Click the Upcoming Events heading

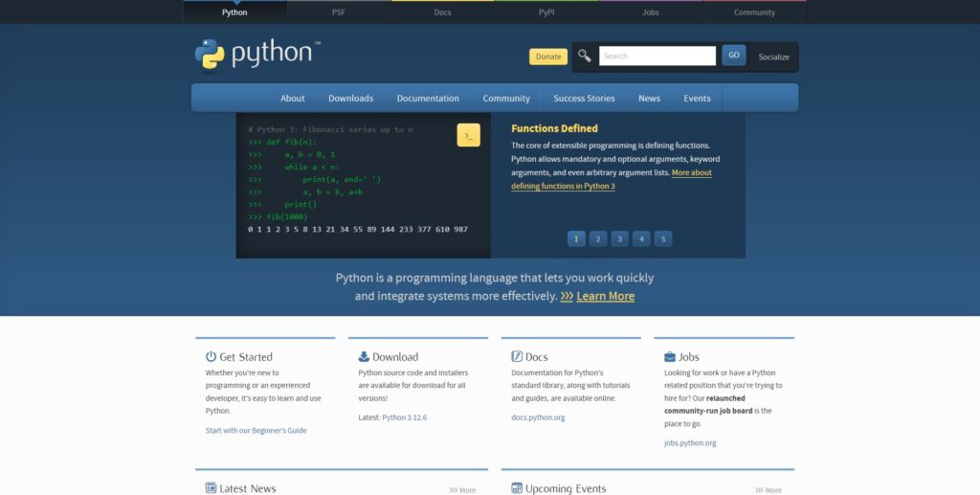pyautogui.click(x=566, y=488)
